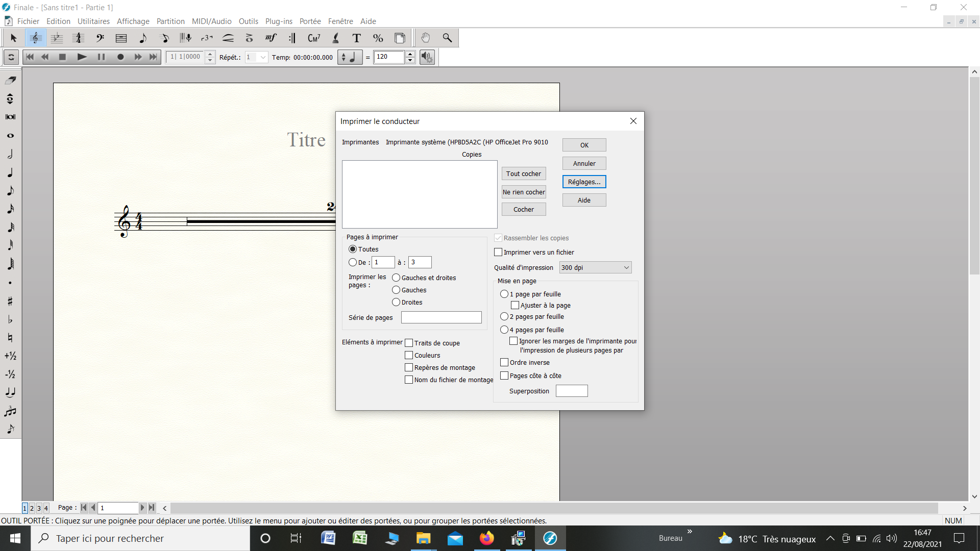
Task: Select the Clef tool icon
Action: [100, 38]
